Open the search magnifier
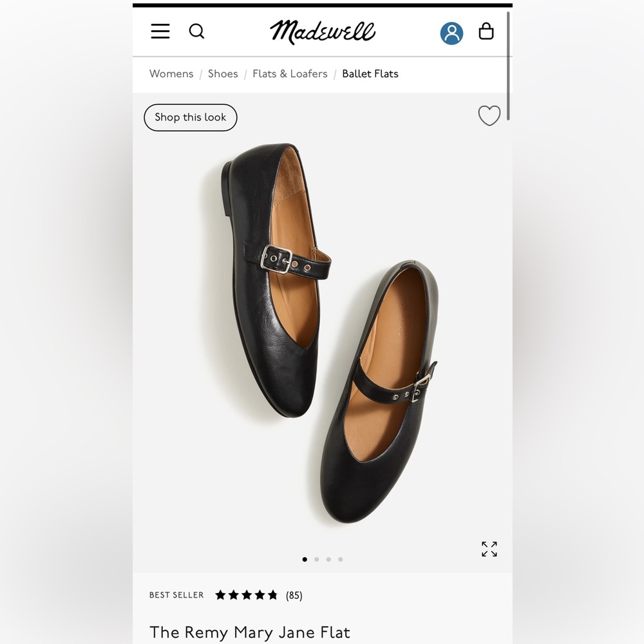Screen dimensions: 644x644 (x=197, y=32)
